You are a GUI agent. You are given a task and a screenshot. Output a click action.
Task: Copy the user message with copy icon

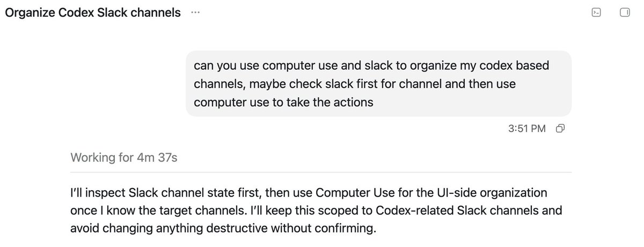pyautogui.click(x=560, y=128)
